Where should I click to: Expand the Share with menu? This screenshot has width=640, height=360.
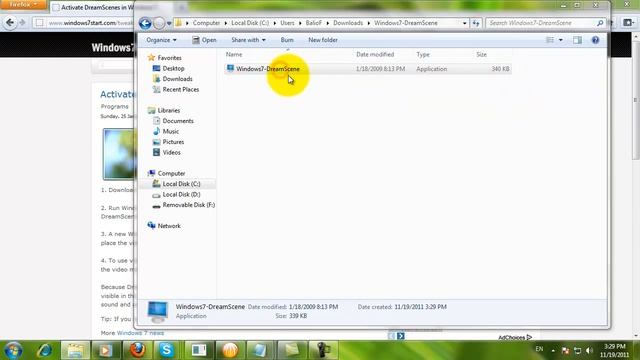248,40
